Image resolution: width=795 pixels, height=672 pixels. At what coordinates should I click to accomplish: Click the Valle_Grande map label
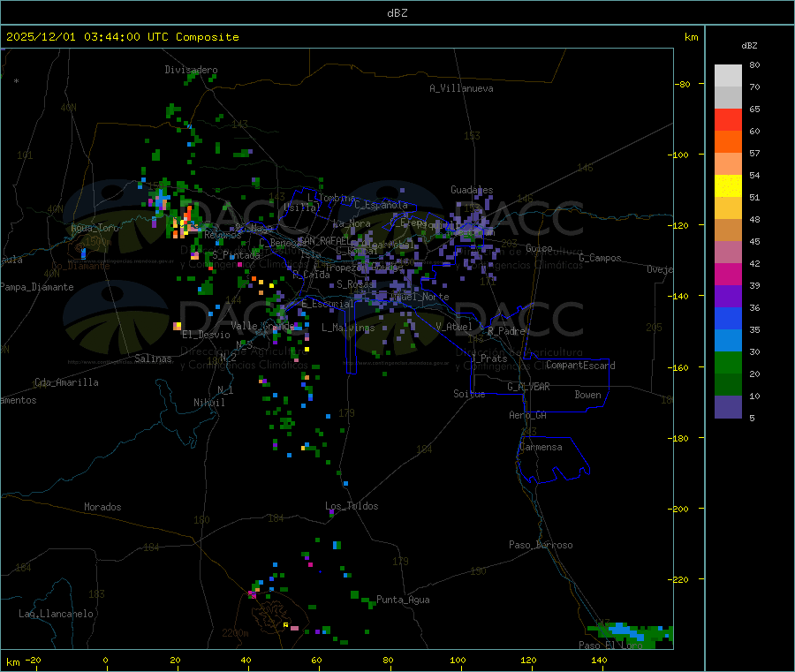point(262,326)
